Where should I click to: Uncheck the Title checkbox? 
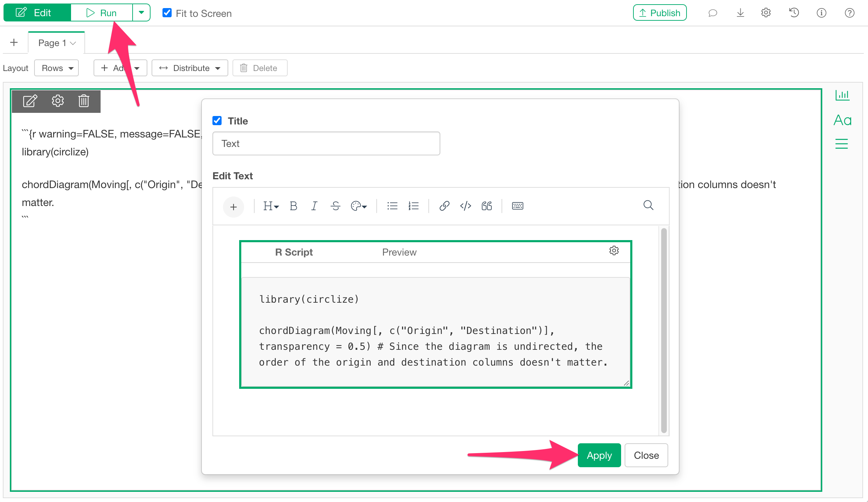pos(217,121)
